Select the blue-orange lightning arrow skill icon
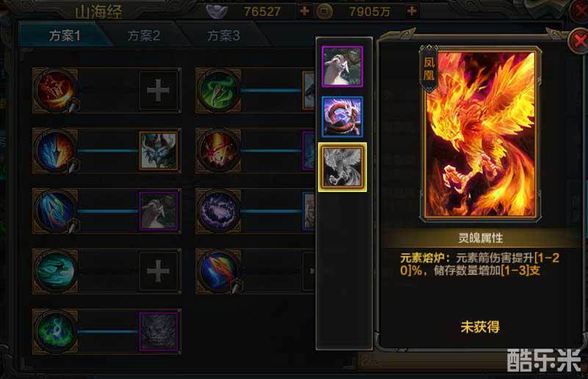The image size is (588, 379). pos(55,151)
